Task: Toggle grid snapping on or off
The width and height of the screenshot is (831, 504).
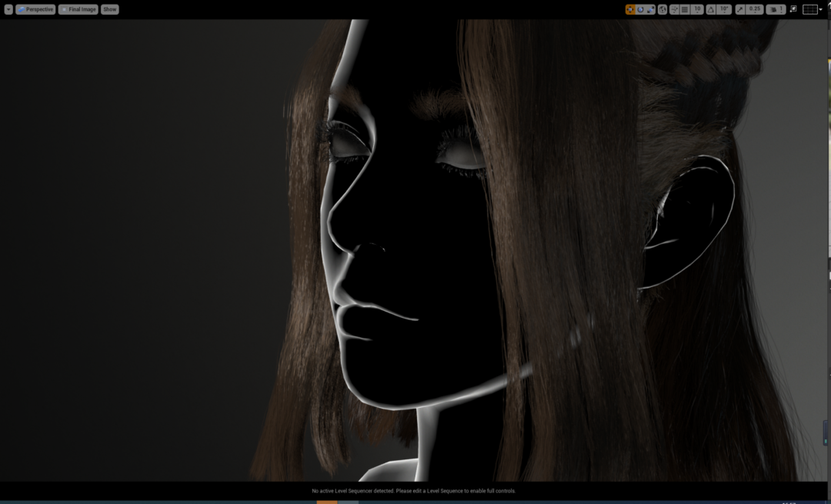Action: [x=685, y=9]
